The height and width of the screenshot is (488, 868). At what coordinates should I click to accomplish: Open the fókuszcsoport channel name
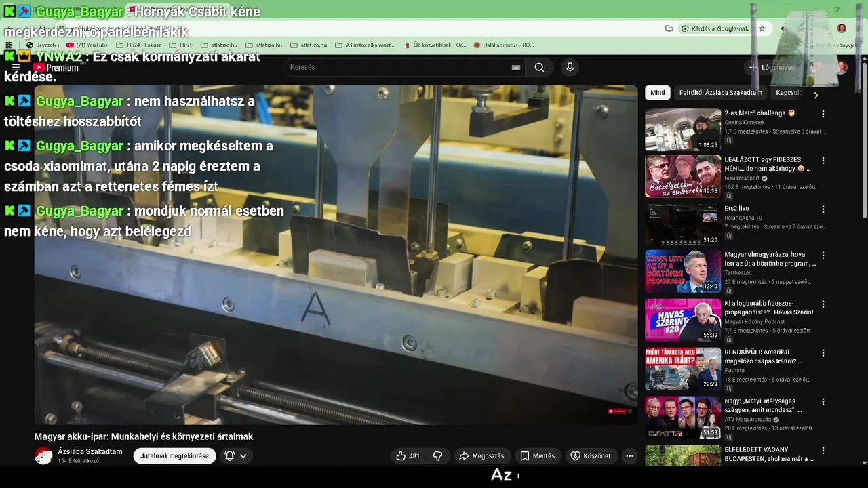[742, 178]
